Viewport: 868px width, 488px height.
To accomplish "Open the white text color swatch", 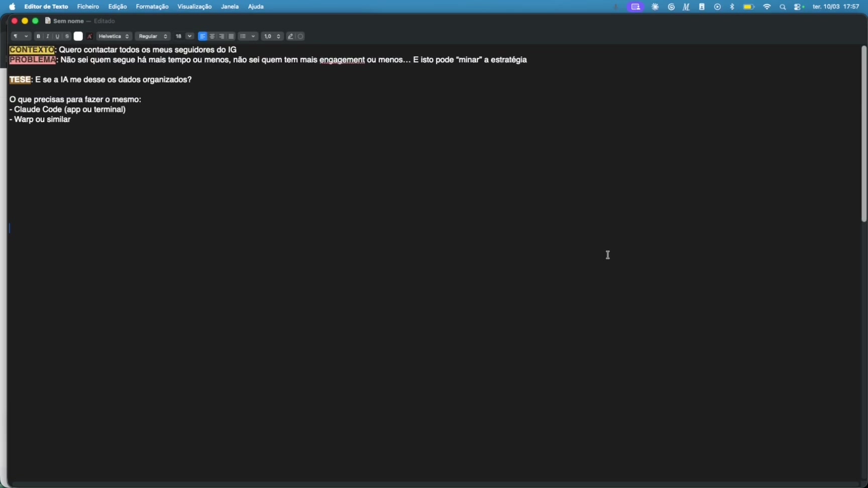I will 78,36.
